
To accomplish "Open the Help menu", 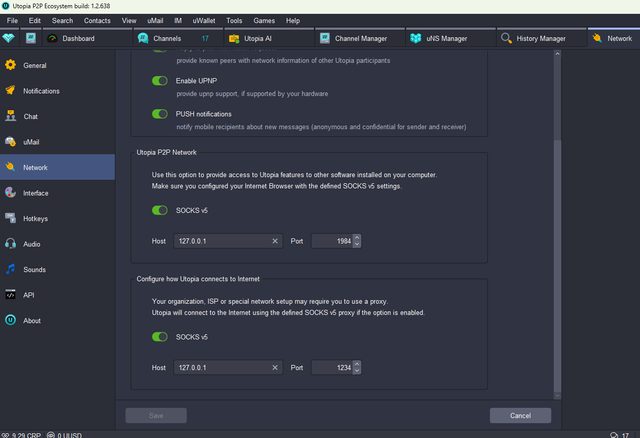I will click(293, 20).
